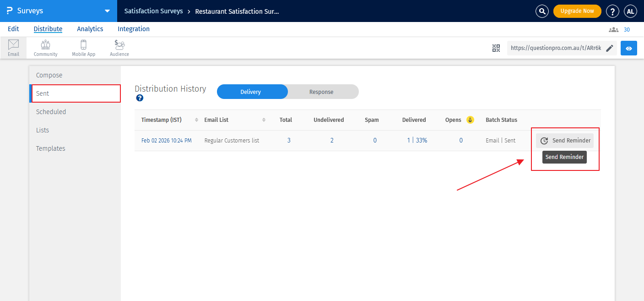Click the search magnifier icon
The height and width of the screenshot is (301, 644).
(542, 11)
